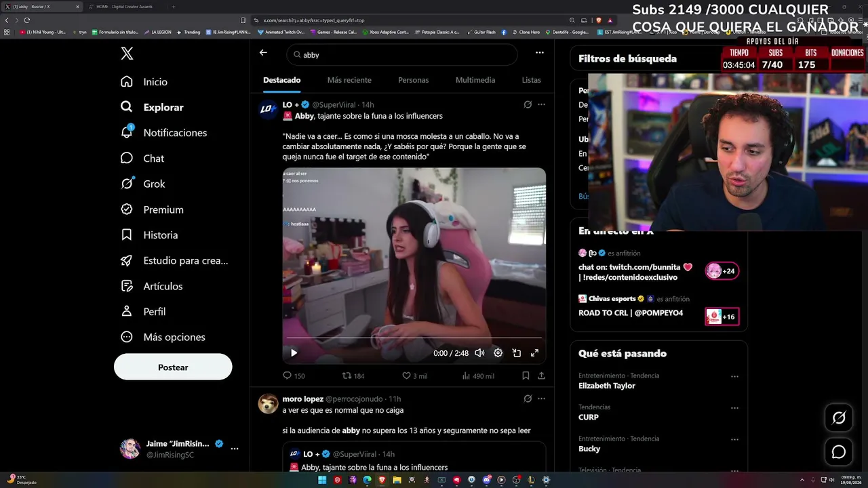Open Estudio para creadores rocket icon

point(127,260)
